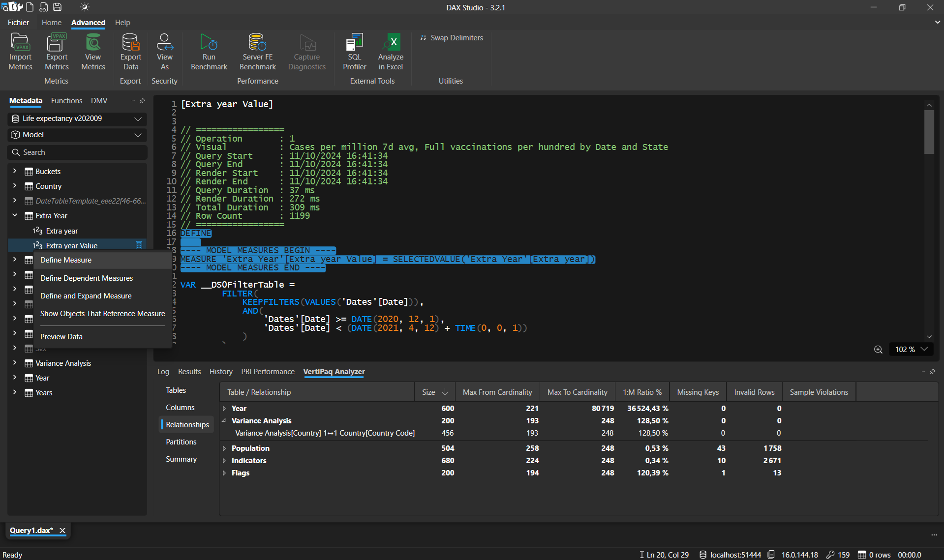The width and height of the screenshot is (944, 560).
Task: Click the row count table icon in status bar
Action: [862, 555]
